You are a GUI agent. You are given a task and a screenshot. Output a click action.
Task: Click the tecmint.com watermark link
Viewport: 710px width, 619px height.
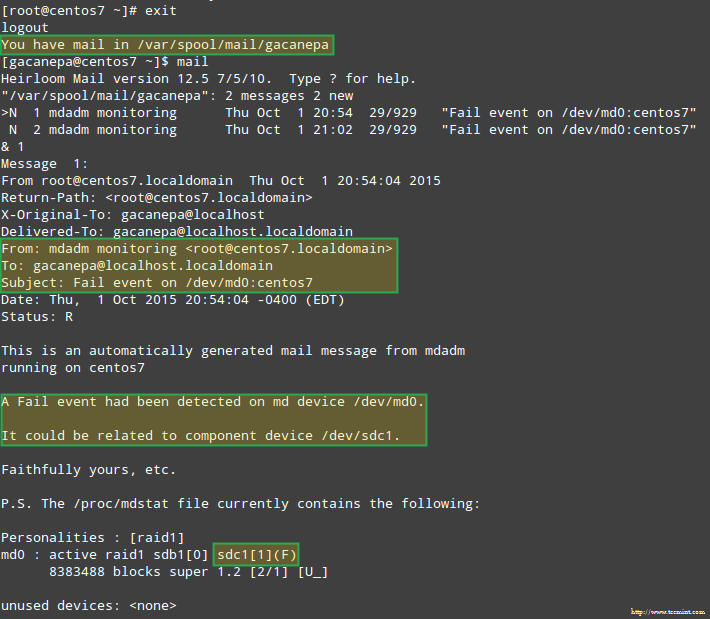point(666,610)
